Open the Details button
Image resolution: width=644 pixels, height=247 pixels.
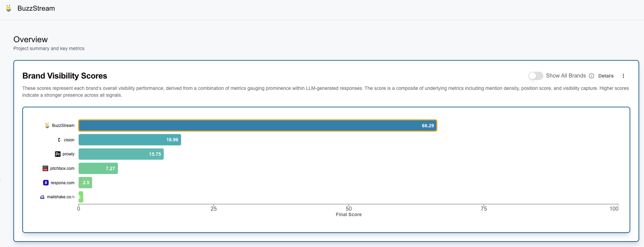tap(606, 76)
